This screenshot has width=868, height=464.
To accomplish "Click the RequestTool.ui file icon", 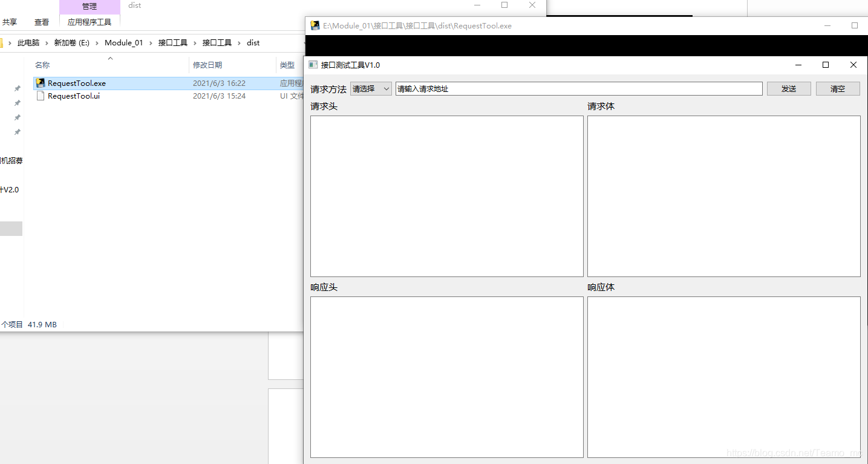I will tap(41, 96).
